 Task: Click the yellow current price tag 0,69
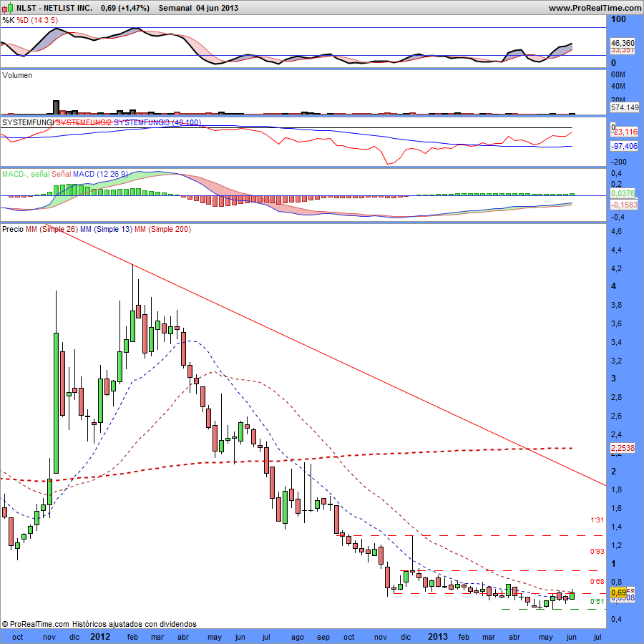(x=618, y=592)
